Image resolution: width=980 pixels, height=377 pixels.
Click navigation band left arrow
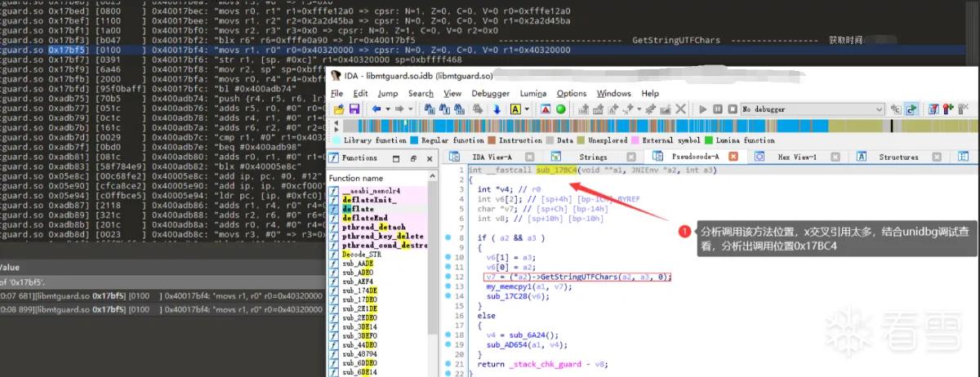click(x=336, y=122)
